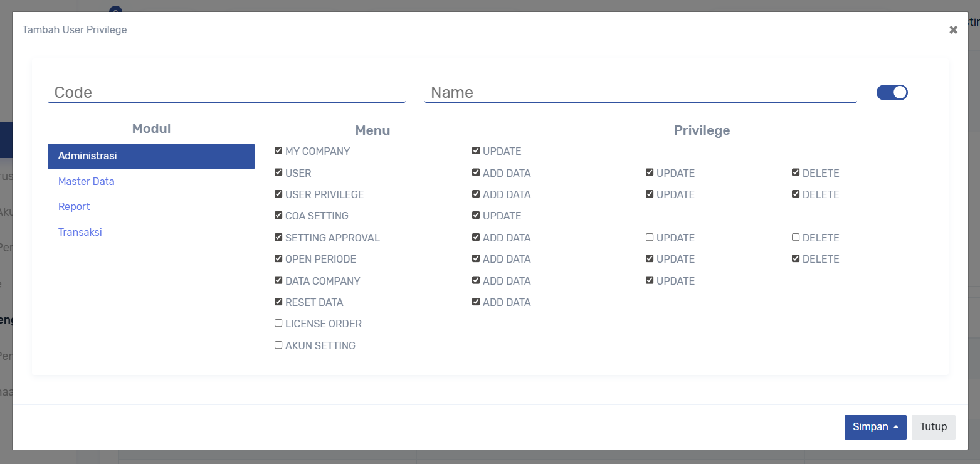
Task: Enable the LICENSE ORDER menu checkbox
Action: pos(278,324)
